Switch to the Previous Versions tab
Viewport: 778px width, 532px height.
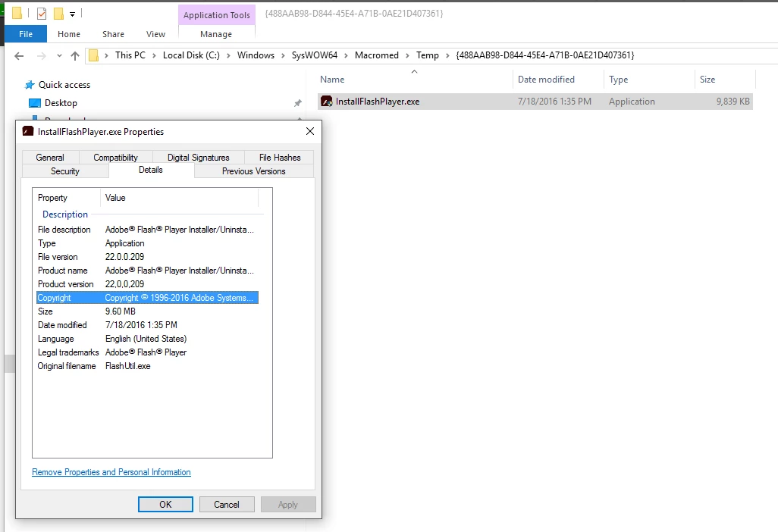(x=253, y=171)
